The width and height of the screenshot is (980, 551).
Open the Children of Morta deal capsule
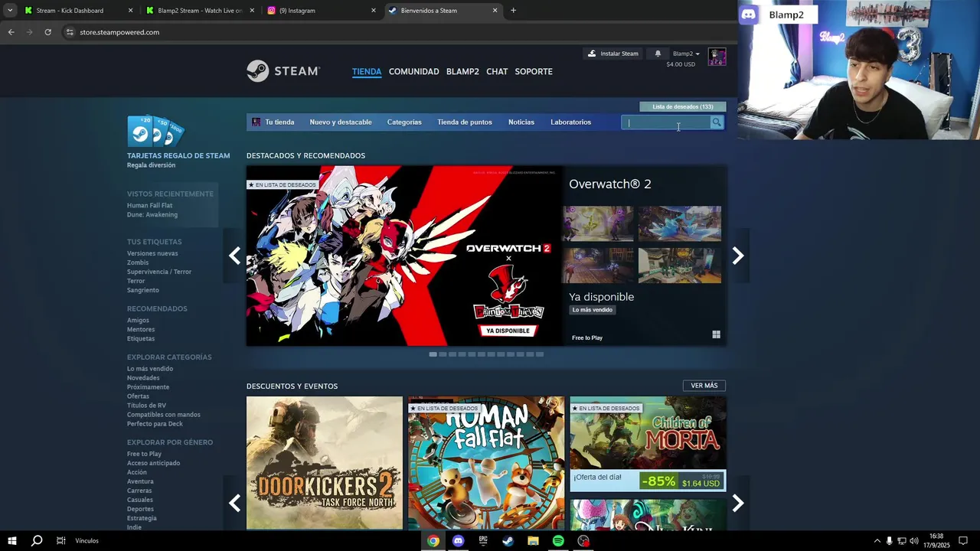click(648, 443)
